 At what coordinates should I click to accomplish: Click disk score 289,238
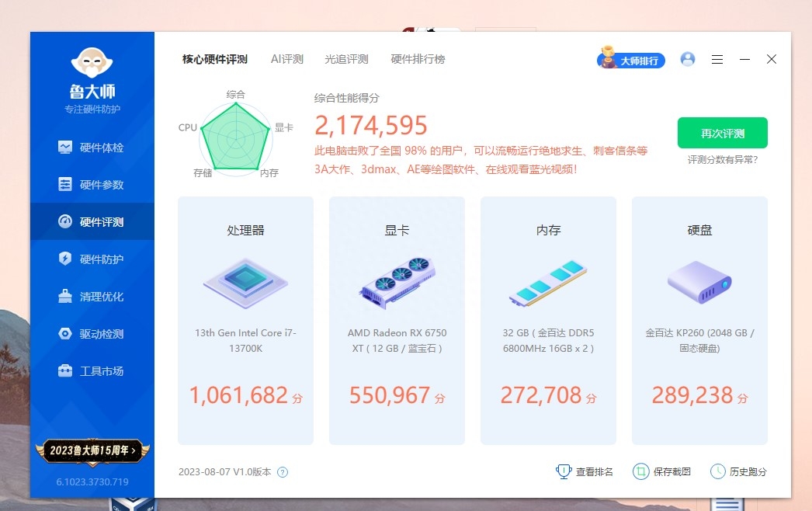coord(692,395)
